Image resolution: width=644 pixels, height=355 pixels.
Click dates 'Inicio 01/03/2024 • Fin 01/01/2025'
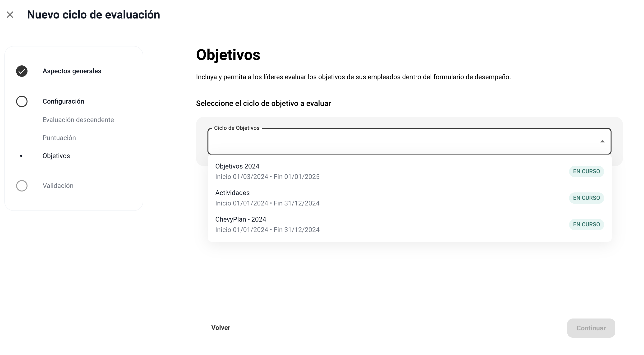tap(267, 177)
